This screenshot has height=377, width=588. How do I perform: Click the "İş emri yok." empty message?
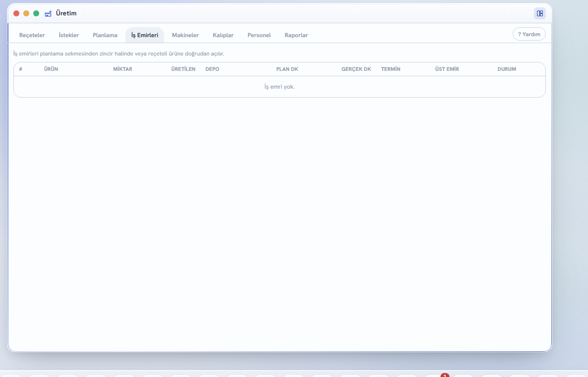[280, 87]
